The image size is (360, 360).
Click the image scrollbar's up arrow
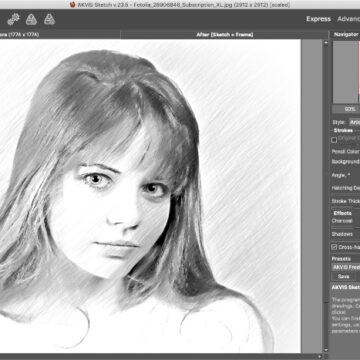tap(325, 43)
